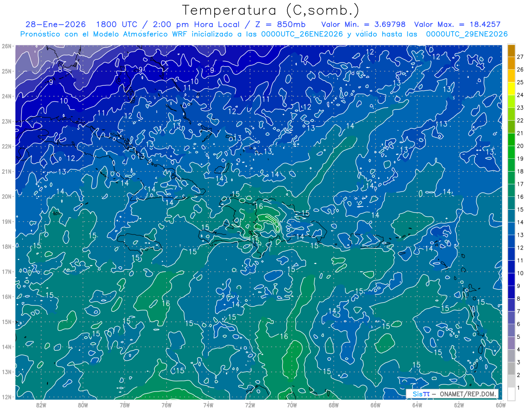Click the '72W' longitude axis label

pyautogui.click(x=250, y=405)
